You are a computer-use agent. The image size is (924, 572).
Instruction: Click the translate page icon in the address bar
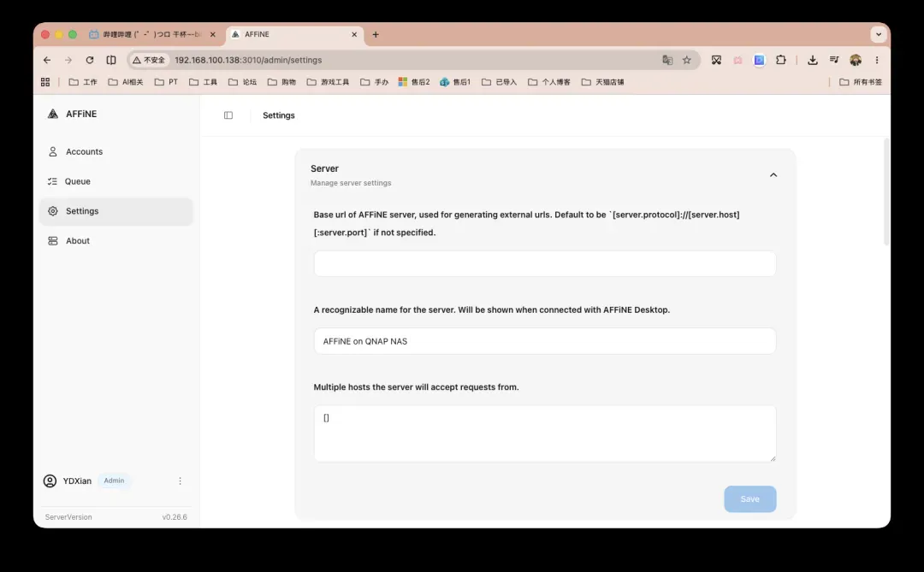pos(667,60)
